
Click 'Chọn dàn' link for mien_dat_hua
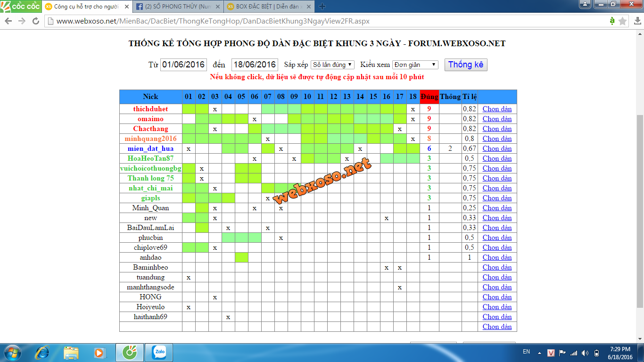coord(497,148)
